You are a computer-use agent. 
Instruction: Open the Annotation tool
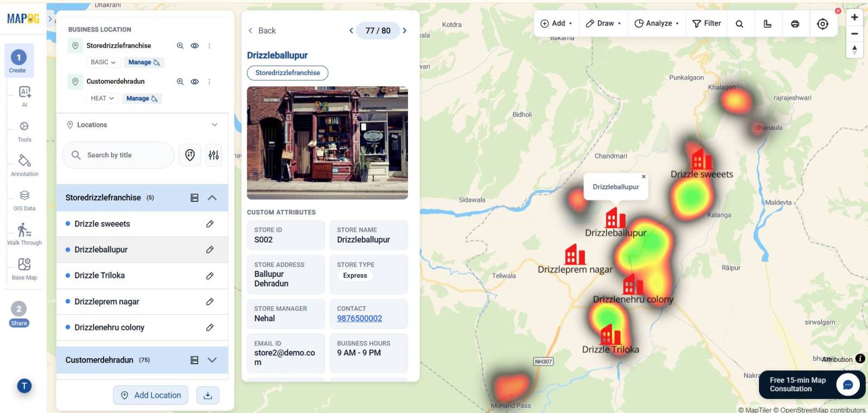pos(24,166)
